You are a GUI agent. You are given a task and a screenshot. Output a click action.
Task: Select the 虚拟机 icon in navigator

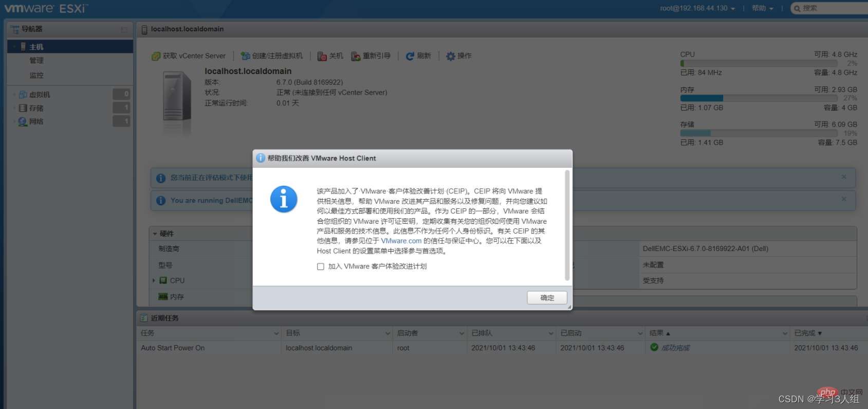tap(23, 95)
